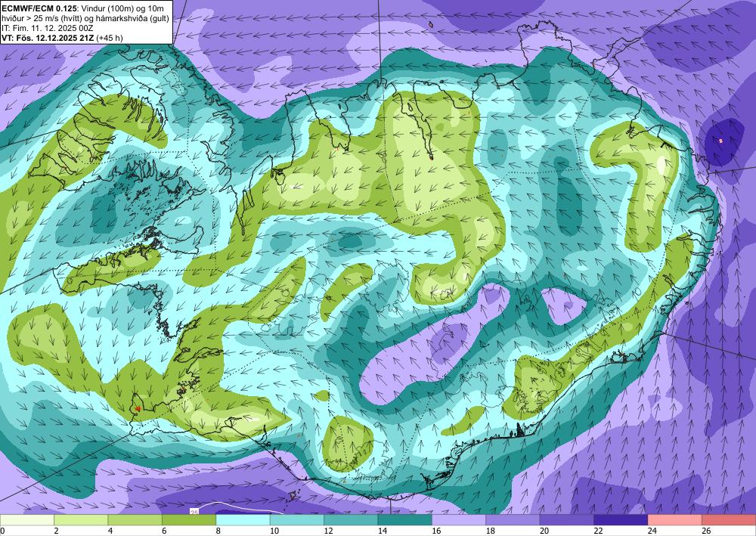Click the legend scale label "6"
The height and width of the screenshot is (536, 756).
click(164, 531)
